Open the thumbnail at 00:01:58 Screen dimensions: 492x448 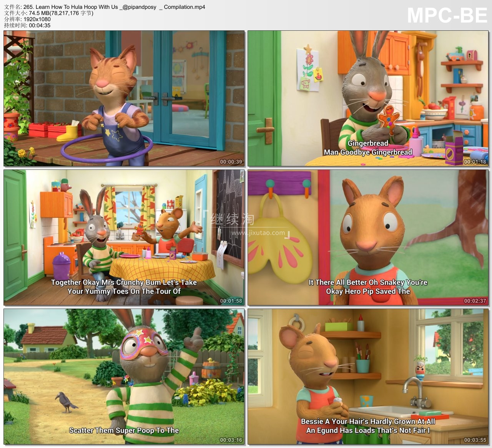(124, 237)
